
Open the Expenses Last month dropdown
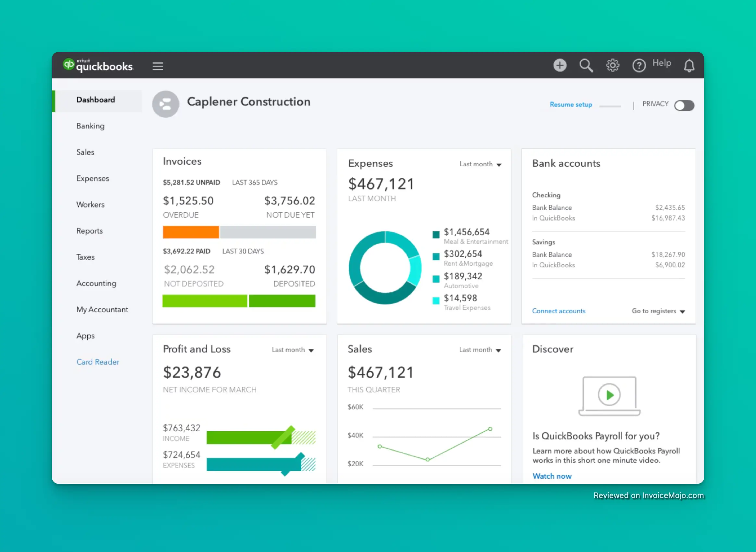481,164
